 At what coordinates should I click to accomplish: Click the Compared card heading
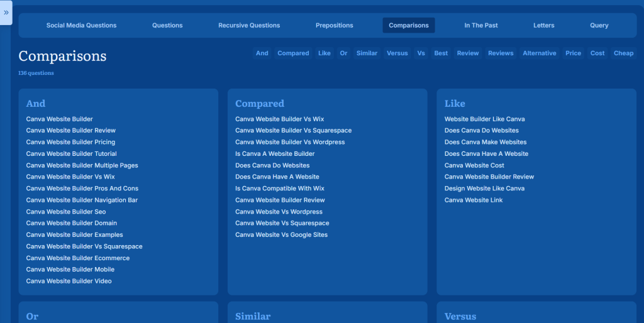pyautogui.click(x=260, y=104)
